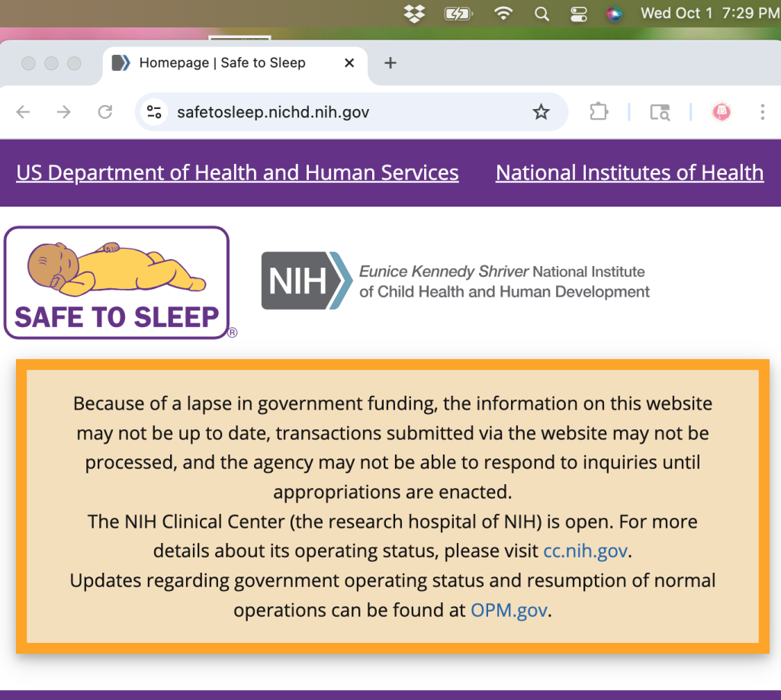Click inside the address bar

(x=305, y=111)
